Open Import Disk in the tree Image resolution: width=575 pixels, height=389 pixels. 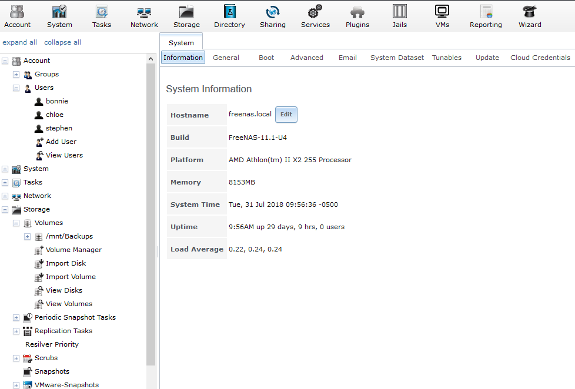pos(66,263)
